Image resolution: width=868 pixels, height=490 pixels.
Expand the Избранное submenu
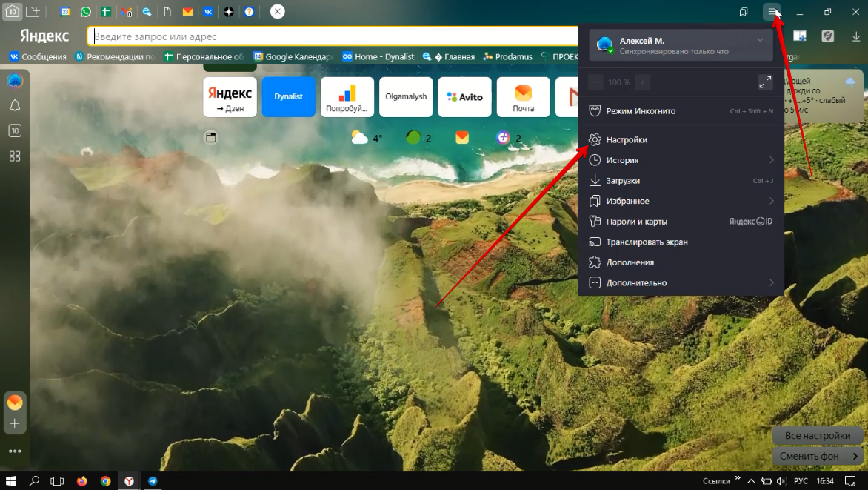[x=681, y=201]
